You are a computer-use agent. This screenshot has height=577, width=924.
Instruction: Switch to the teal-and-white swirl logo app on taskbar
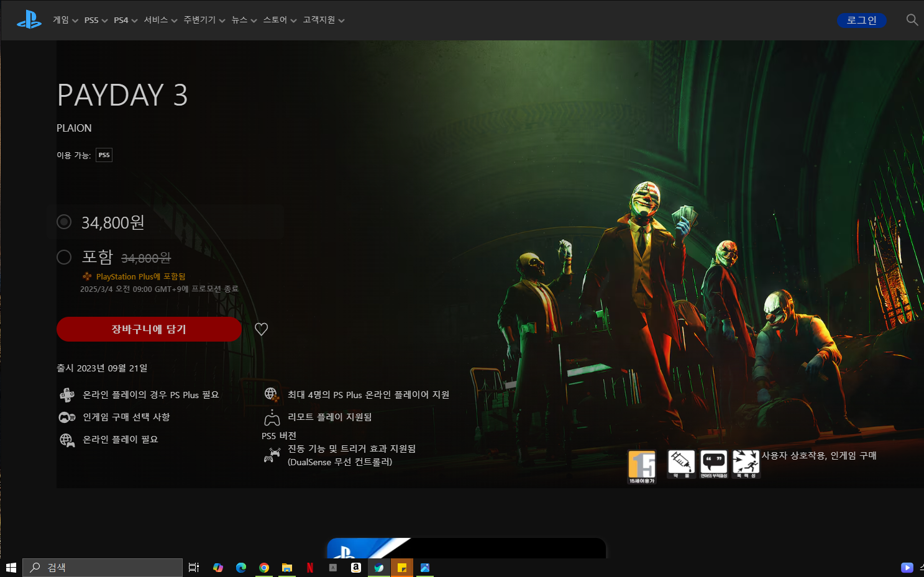pyautogui.click(x=379, y=568)
